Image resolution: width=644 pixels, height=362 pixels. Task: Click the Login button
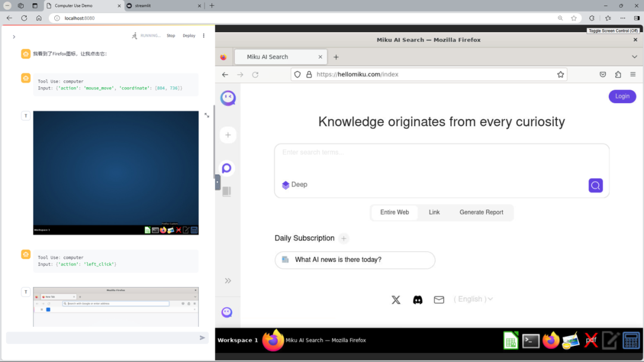point(622,96)
